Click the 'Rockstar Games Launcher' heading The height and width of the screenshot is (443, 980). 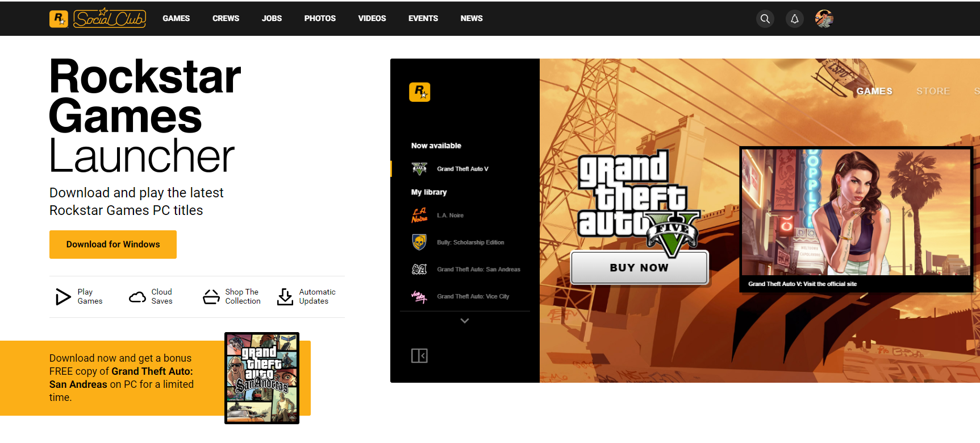click(x=145, y=116)
